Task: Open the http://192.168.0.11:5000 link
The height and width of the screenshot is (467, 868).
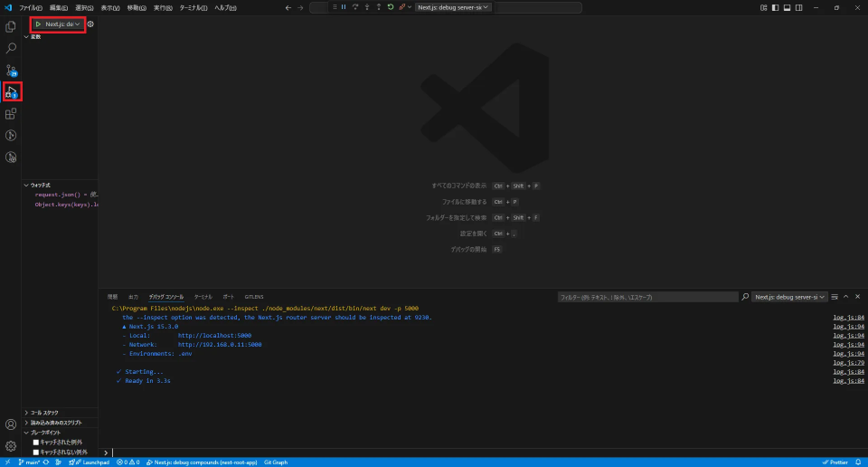Action: click(x=220, y=345)
